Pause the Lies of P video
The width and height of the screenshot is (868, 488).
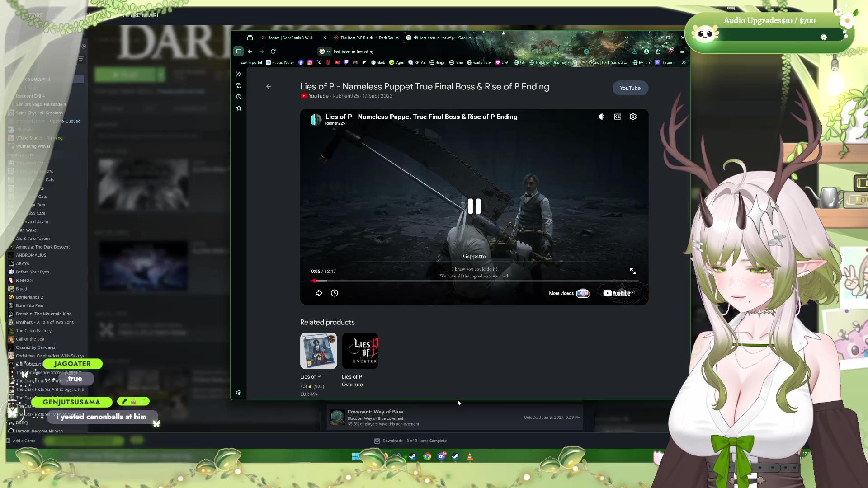tap(474, 206)
